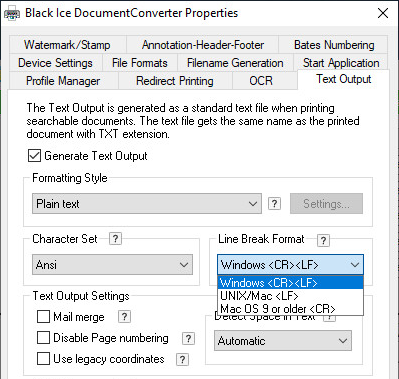Click the disabled Settings... button

point(326,203)
